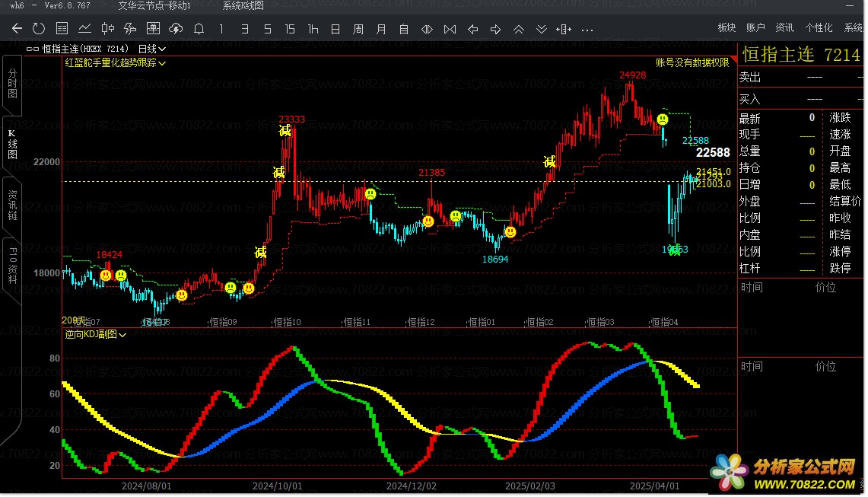Click the back arrow toolbar icon
This screenshot has height=497, width=868.
17,29
